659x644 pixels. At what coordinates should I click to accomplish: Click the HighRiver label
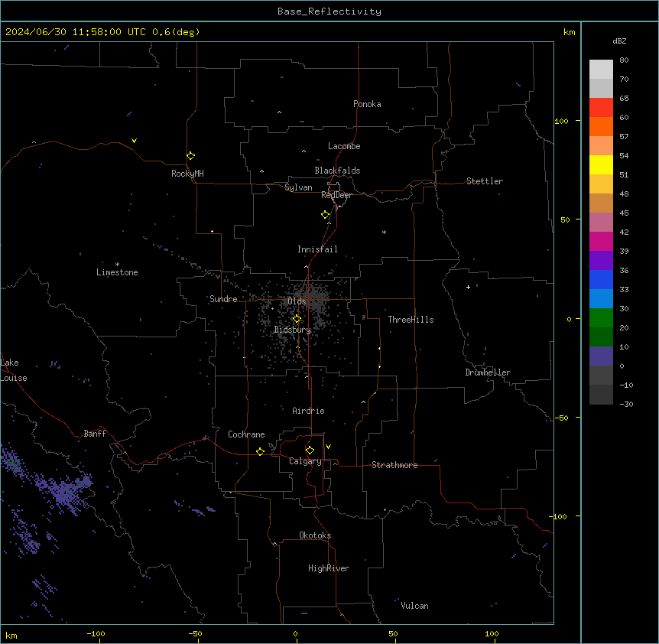[329, 568]
